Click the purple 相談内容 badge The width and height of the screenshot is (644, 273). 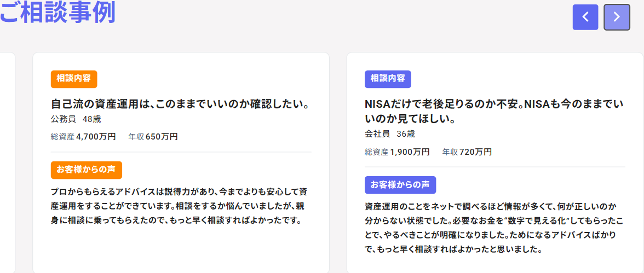[388, 79]
